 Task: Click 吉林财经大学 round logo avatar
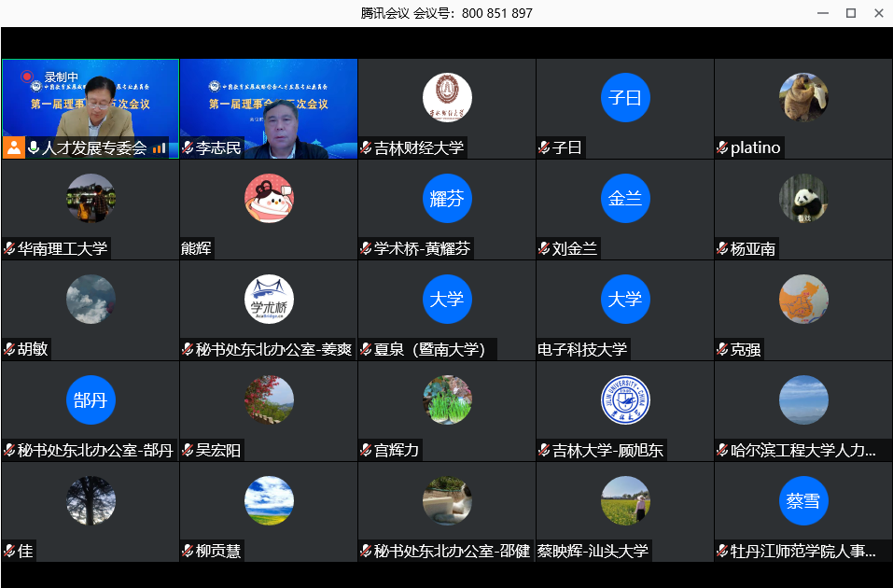447,98
